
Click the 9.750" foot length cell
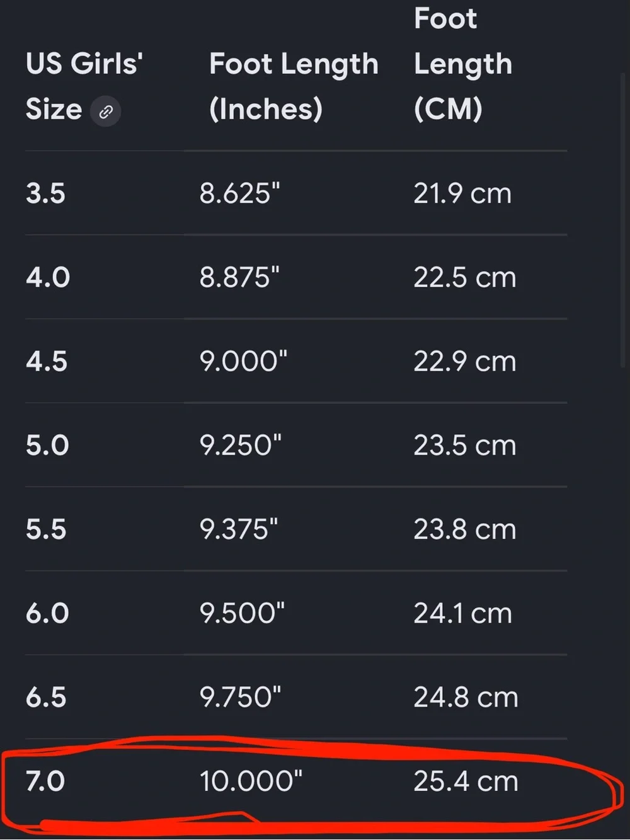point(240,697)
